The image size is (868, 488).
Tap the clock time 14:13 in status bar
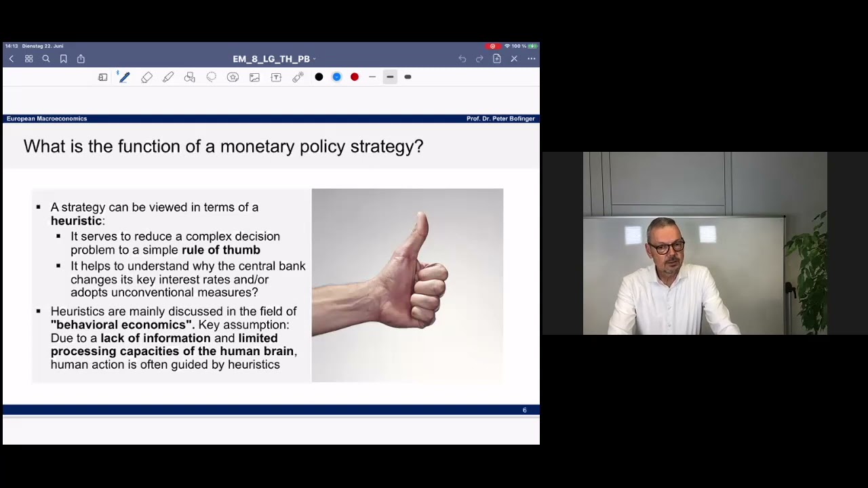pos(12,46)
